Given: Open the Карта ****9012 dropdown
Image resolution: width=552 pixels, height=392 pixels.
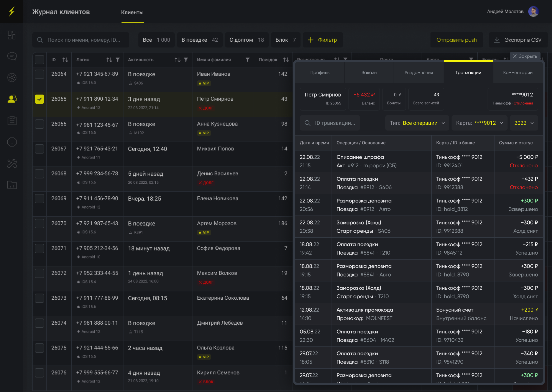Looking at the screenshot, I should pos(480,123).
